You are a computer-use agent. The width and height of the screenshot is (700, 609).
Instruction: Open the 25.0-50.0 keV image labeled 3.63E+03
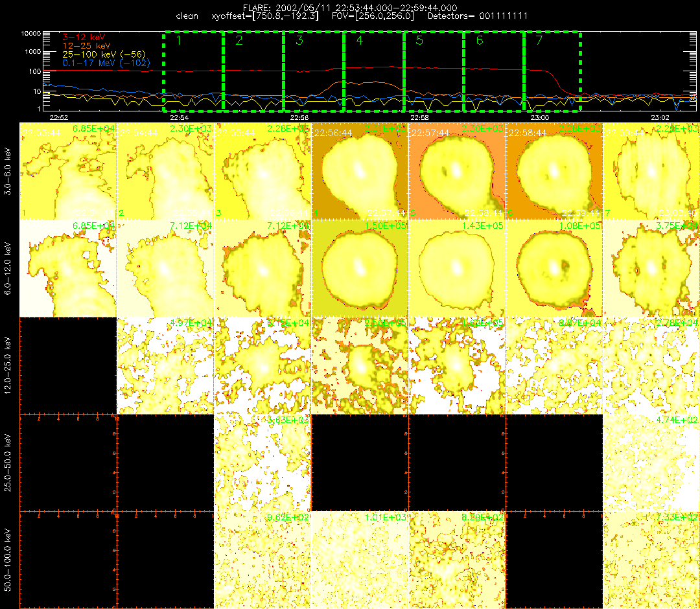[262, 463]
